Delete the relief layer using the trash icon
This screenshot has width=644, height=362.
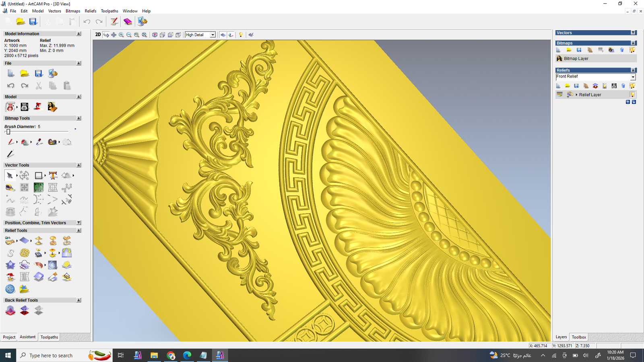coord(623,86)
